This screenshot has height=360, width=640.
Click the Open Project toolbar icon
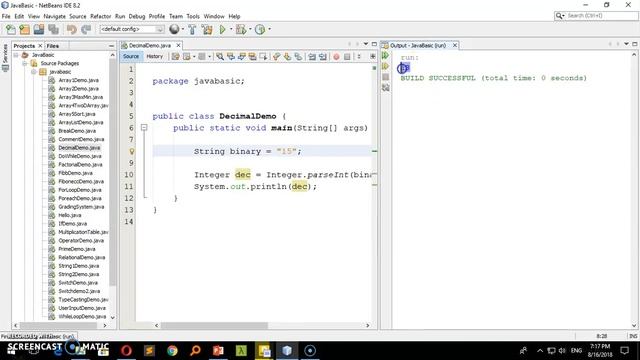(39, 29)
